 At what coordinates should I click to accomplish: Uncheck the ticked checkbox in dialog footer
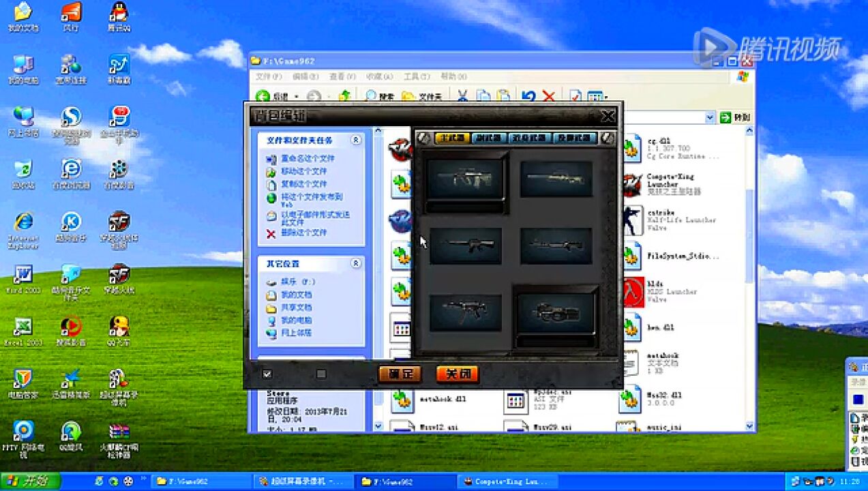point(267,374)
